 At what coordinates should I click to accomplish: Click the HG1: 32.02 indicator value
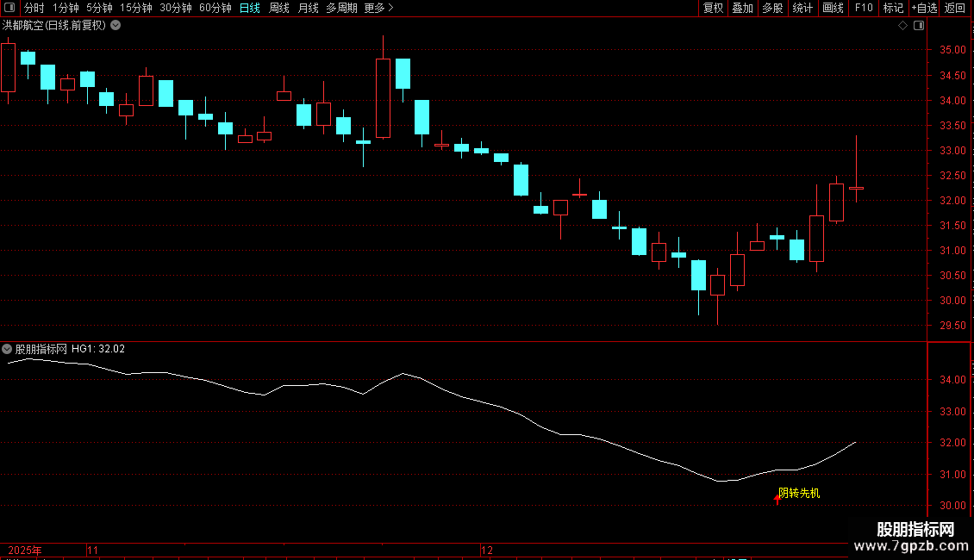click(x=98, y=349)
